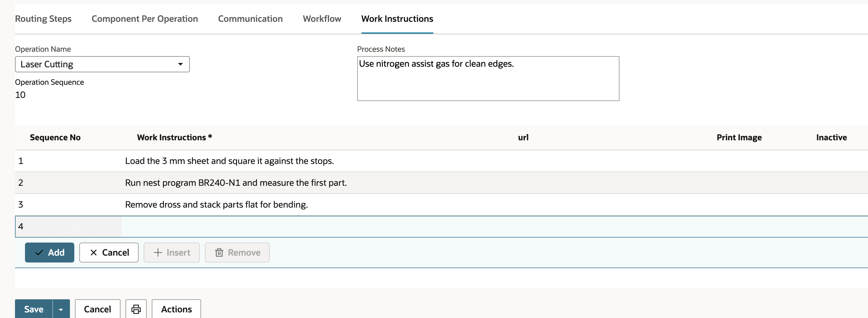Click the print icon button
This screenshot has height=318, width=868.
pos(136,309)
